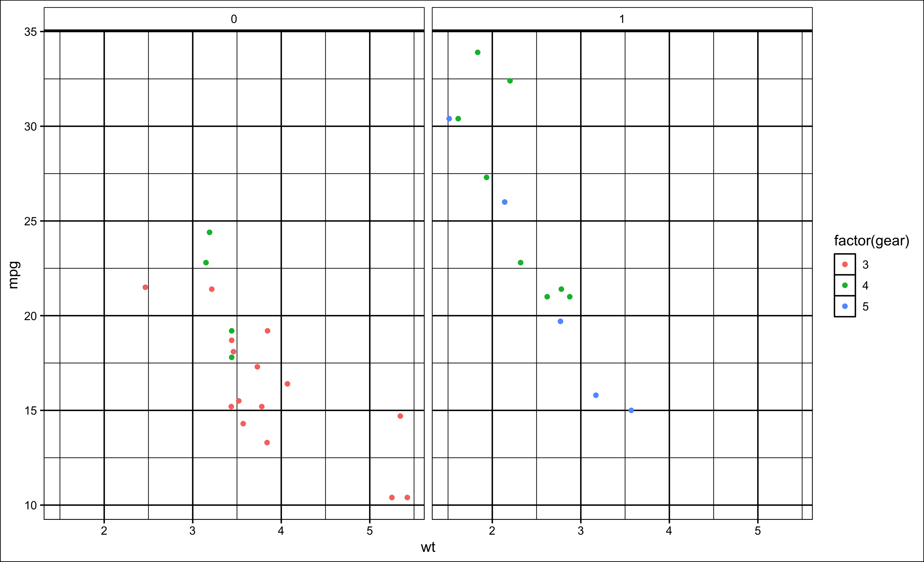Click x-axis tick label 4 in panel 1
924x562 pixels.
pyautogui.click(x=669, y=531)
